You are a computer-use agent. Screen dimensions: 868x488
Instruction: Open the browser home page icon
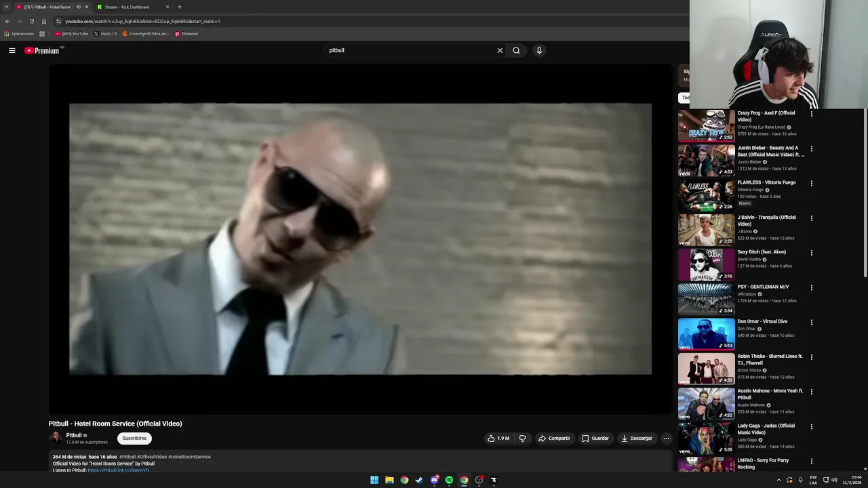pyautogui.click(x=44, y=21)
